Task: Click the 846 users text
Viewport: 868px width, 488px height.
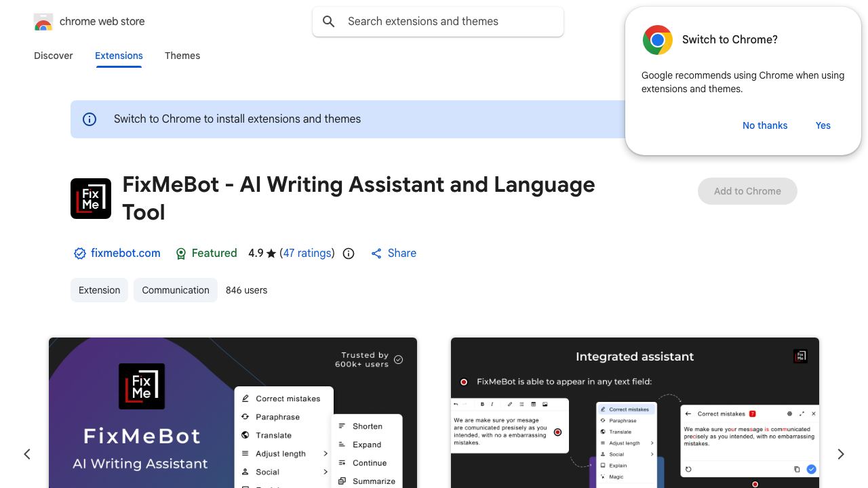Action: point(247,290)
